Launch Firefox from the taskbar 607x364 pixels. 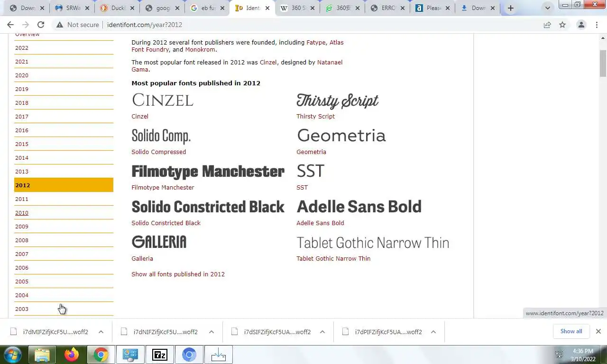click(72, 355)
